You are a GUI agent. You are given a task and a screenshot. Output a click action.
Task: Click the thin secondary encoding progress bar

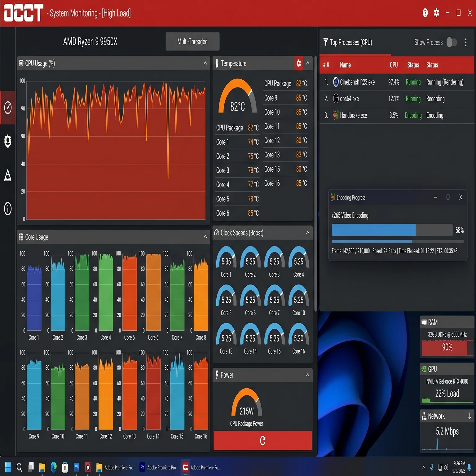pyautogui.click(x=398, y=241)
